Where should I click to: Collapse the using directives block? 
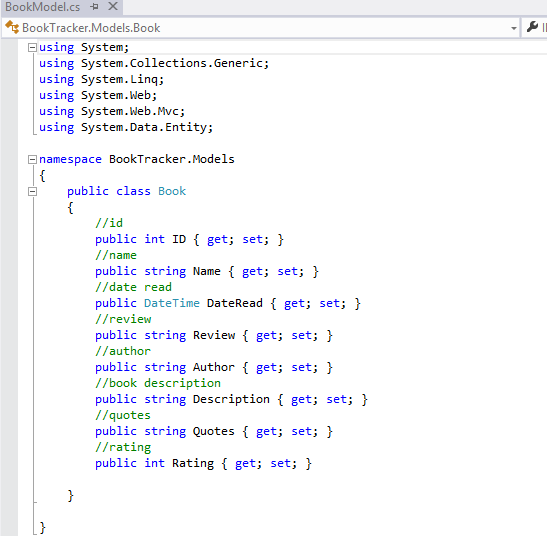[32, 47]
